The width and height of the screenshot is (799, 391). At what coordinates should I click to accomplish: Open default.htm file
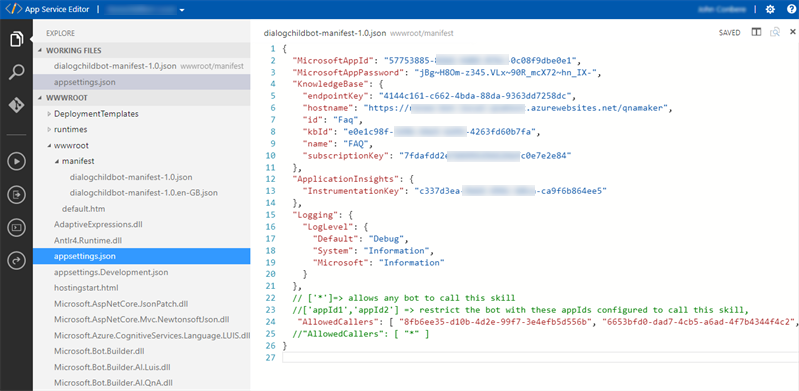[84, 208]
